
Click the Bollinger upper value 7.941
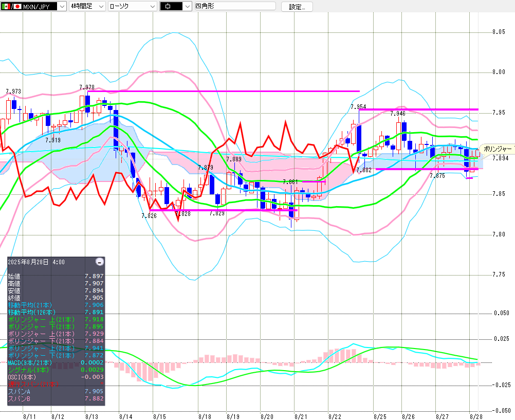pyautogui.click(x=94, y=349)
